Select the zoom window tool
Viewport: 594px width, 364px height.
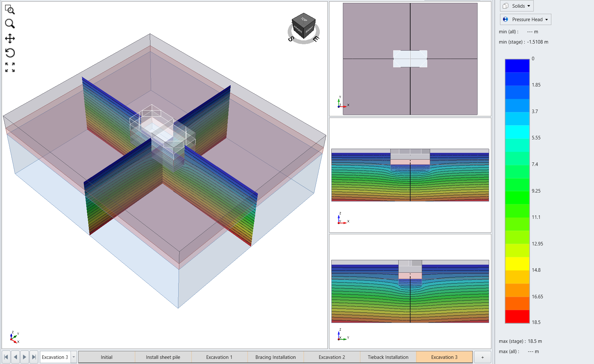coord(10,10)
